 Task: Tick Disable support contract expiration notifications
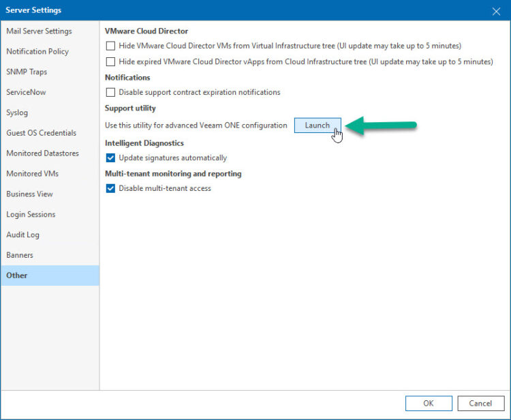tap(111, 92)
